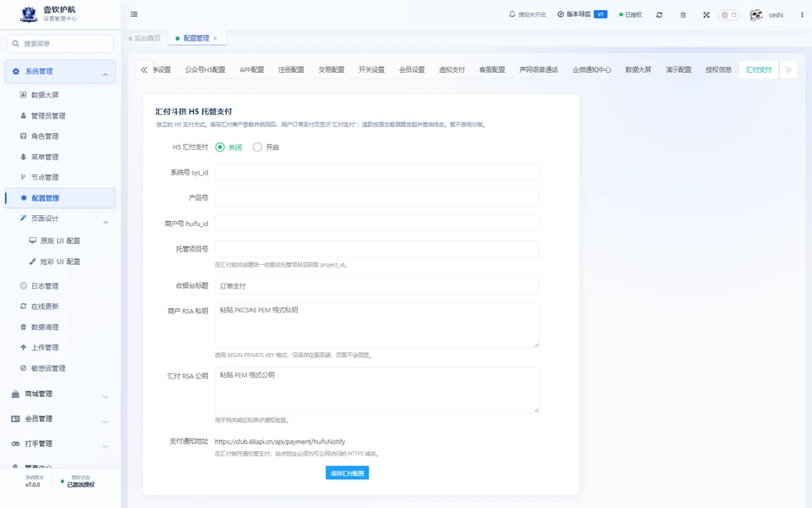Switch to 公众号H5配置 tab

point(205,69)
